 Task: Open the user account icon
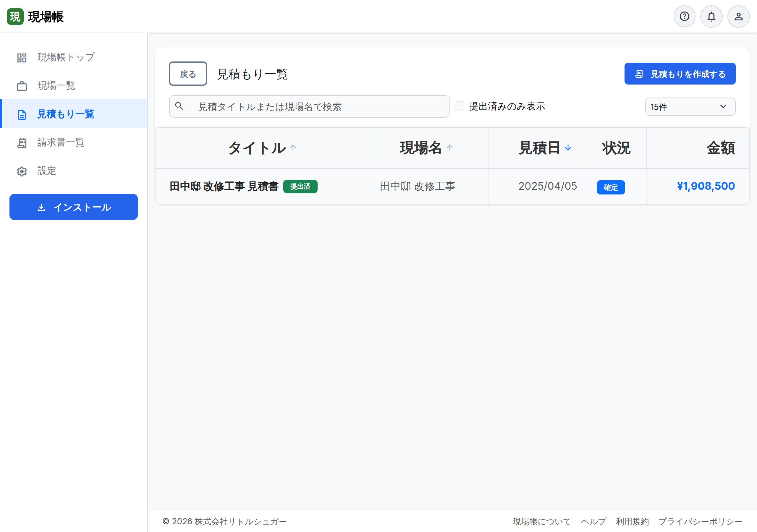pyautogui.click(x=738, y=17)
